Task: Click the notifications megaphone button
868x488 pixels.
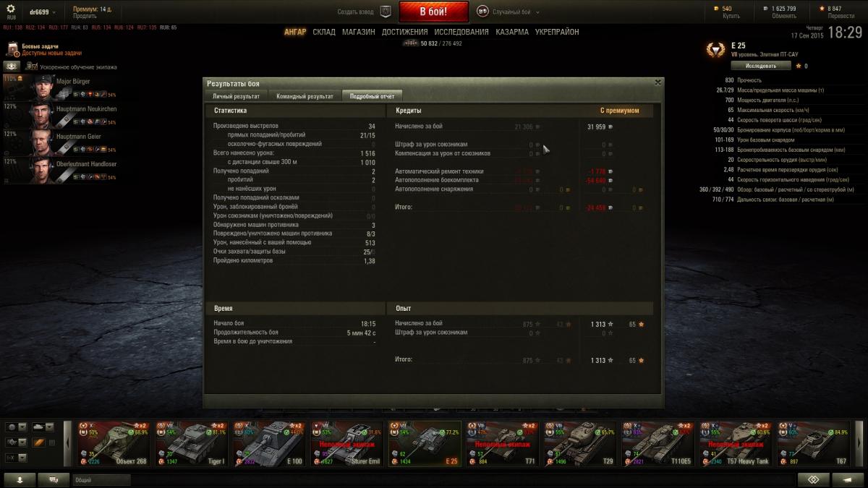Action: 847,480
